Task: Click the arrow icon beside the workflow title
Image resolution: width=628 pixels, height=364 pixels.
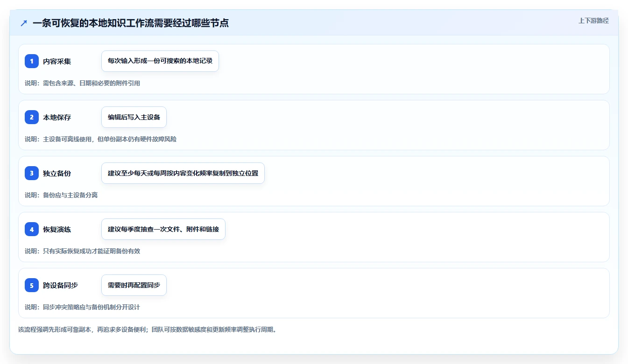Action: (x=24, y=23)
